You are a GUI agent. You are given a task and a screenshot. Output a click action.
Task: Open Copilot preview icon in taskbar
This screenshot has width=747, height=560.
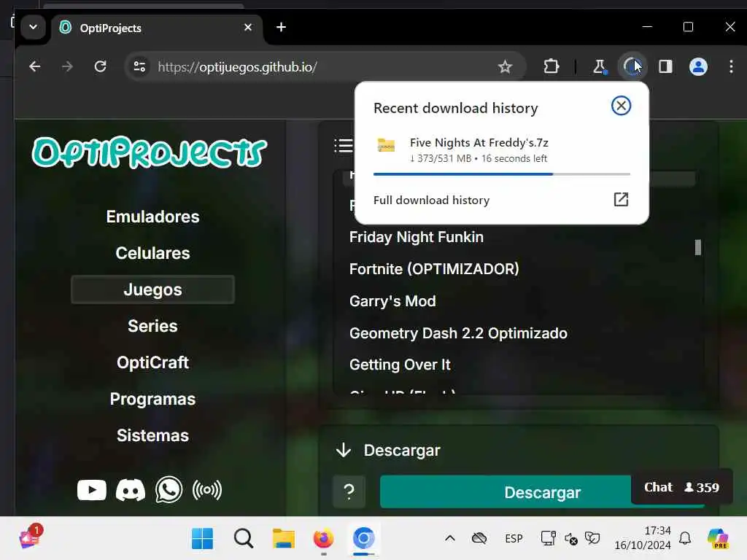point(718,539)
